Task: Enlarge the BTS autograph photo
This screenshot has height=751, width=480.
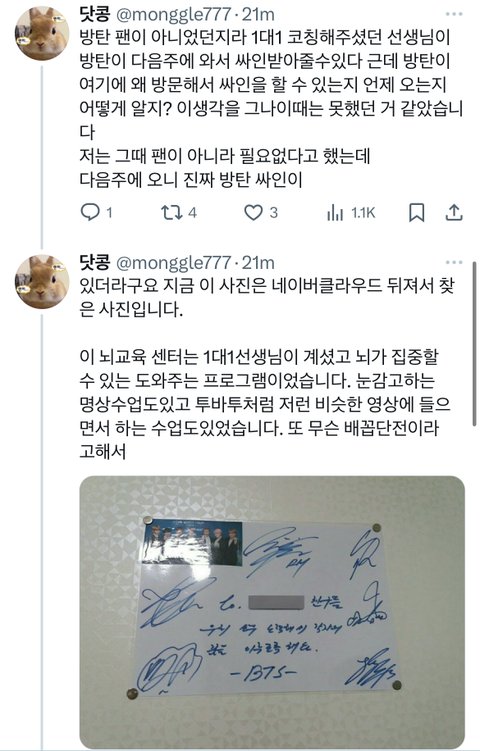Action: (x=272, y=611)
